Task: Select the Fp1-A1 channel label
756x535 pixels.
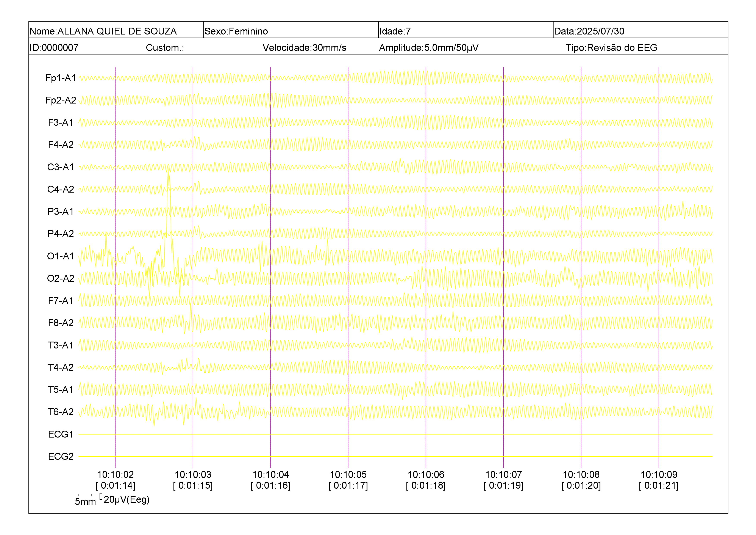Action: [x=61, y=78]
